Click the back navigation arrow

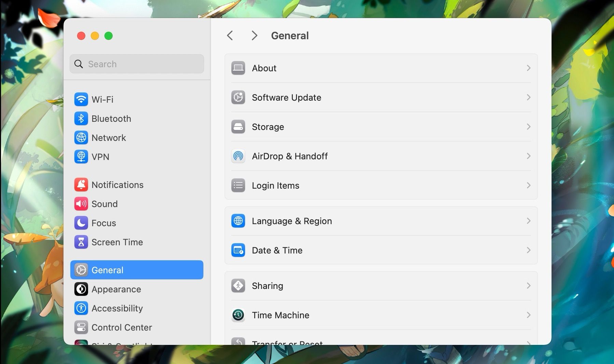pyautogui.click(x=230, y=35)
